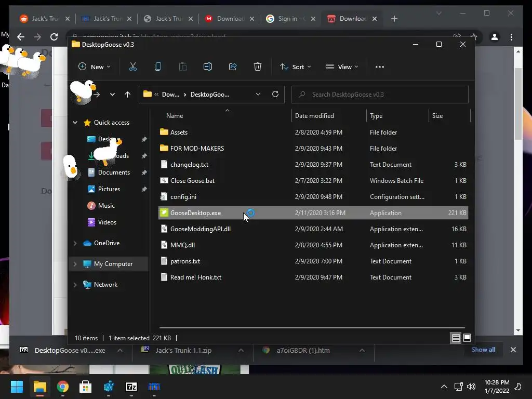
Task: Open the View options dropdown
Action: [x=342, y=67]
